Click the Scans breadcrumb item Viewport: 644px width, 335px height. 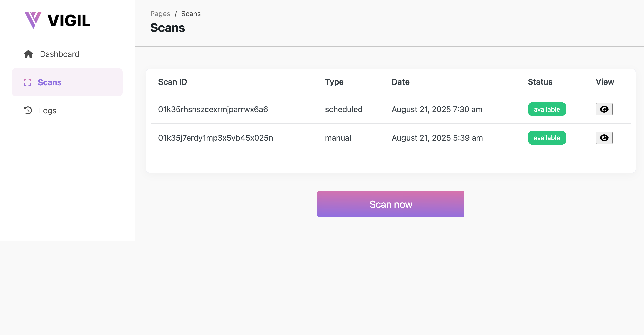(191, 14)
